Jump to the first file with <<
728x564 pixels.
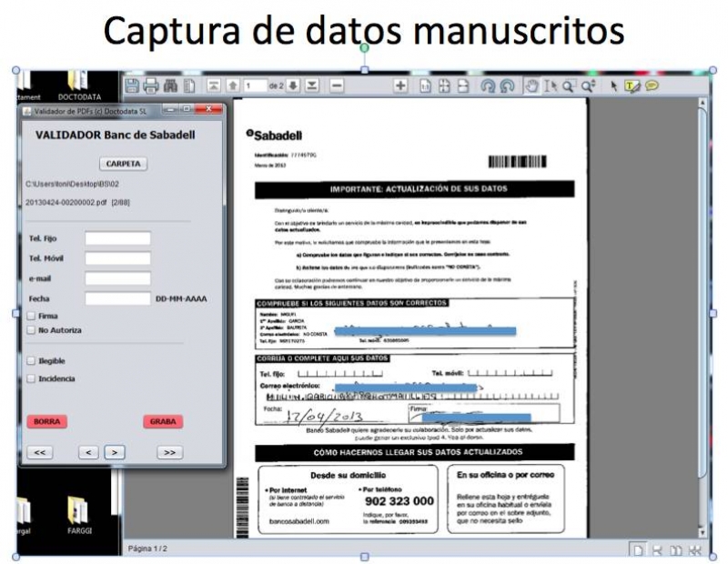[40, 452]
